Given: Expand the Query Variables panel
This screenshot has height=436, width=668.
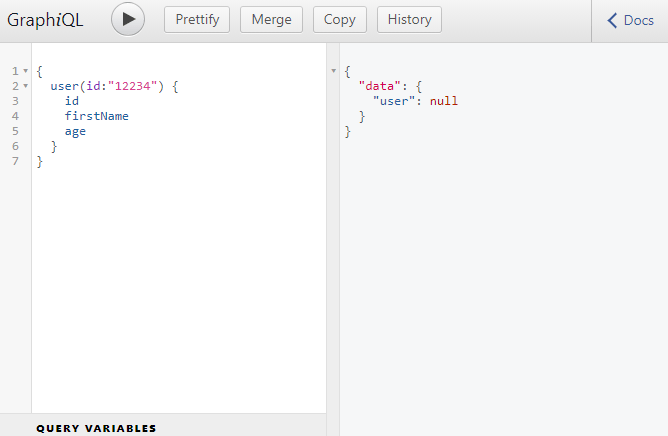Looking at the screenshot, I should [x=96, y=428].
